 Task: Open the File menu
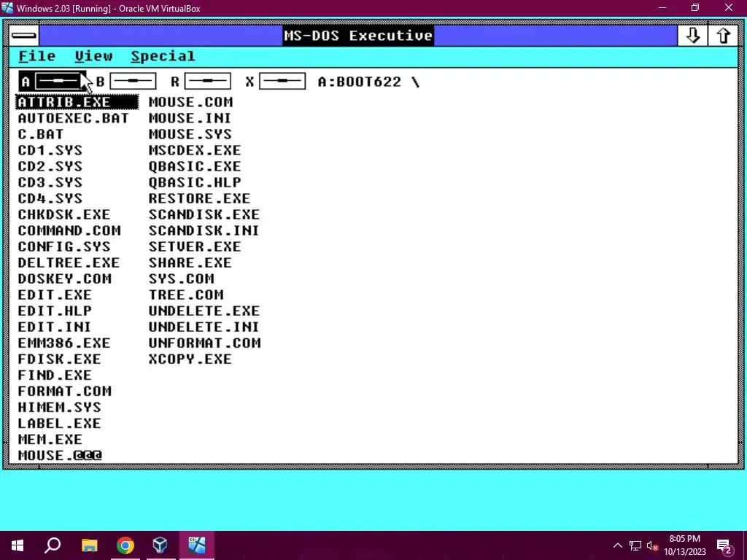(x=36, y=56)
